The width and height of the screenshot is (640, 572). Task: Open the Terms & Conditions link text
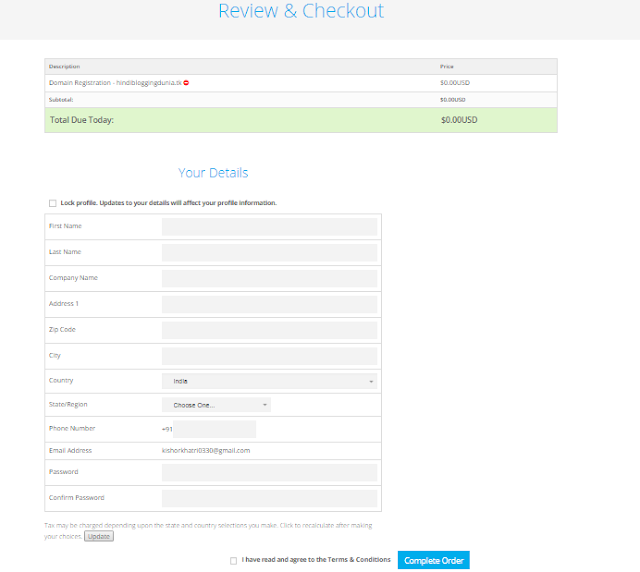357,560
